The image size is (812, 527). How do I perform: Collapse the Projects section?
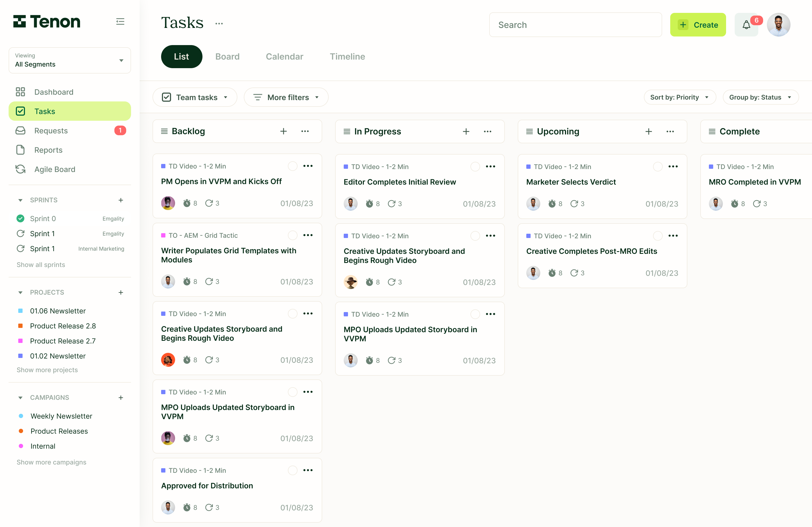pos(20,292)
